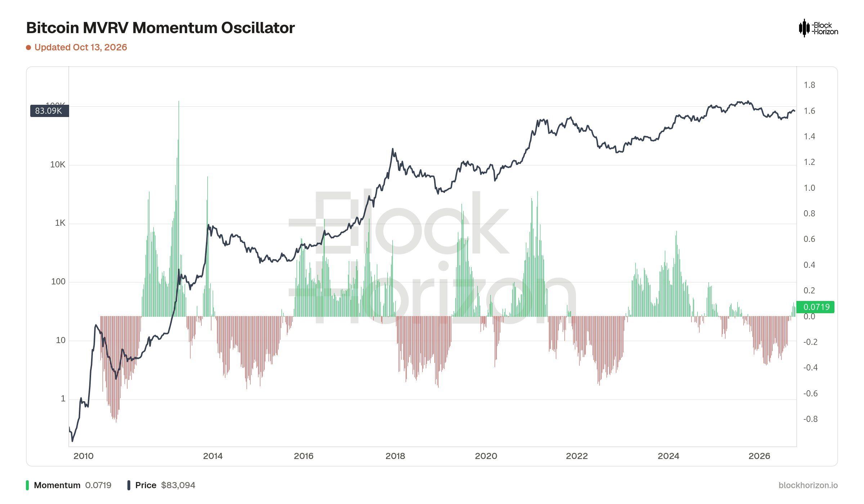Click the -0.8 right oscillator axis tick
Viewport: 864px width, 504px height.
tap(810, 419)
